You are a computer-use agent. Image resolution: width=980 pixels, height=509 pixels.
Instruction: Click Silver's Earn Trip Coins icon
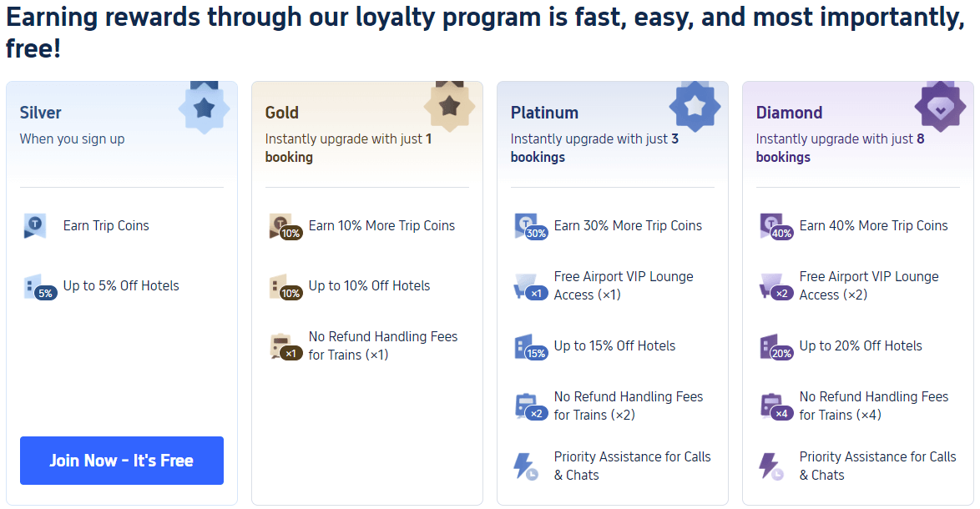pyautogui.click(x=35, y=226)
